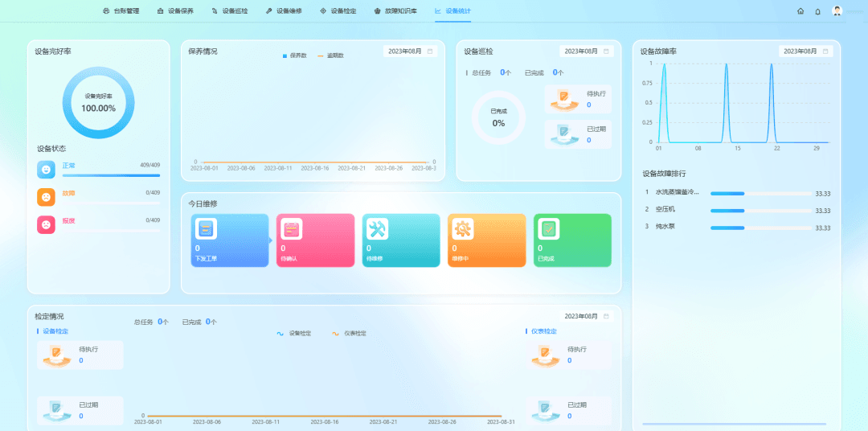
Task: Click 待执行 icon in 设备巡检 panel
Action: (x=563, y=99)
